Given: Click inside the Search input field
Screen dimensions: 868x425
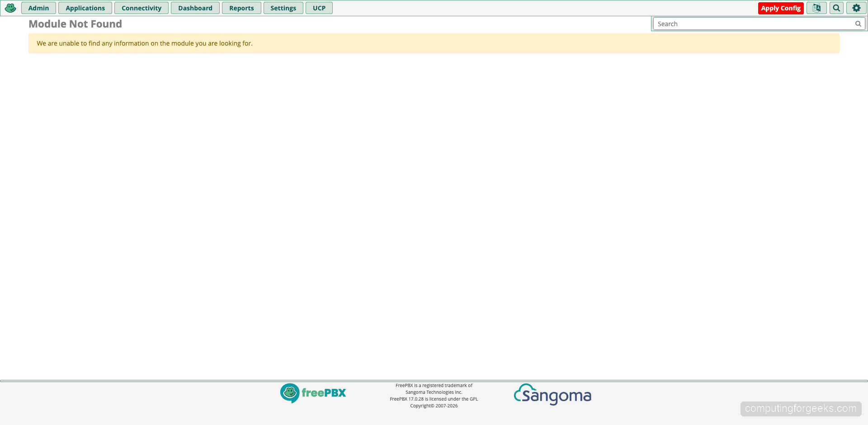Looking at the screenshot, I should pos(746,23).
